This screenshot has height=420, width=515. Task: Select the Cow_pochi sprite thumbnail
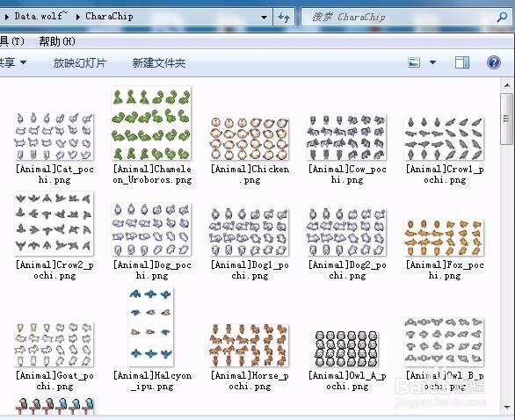(x=346, y=137)
